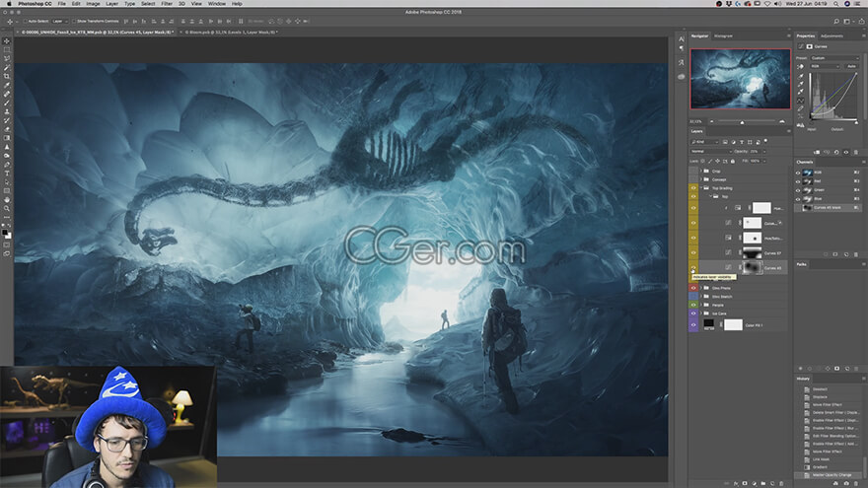Select the Brush tool

pyautogui.click(x=7, y=103)
